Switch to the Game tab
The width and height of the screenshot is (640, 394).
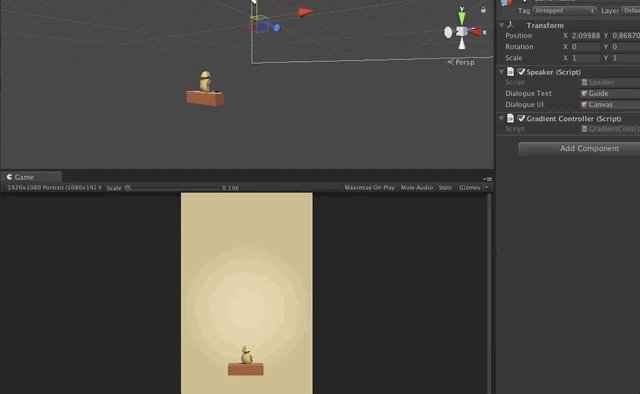[x=31, y=177]
